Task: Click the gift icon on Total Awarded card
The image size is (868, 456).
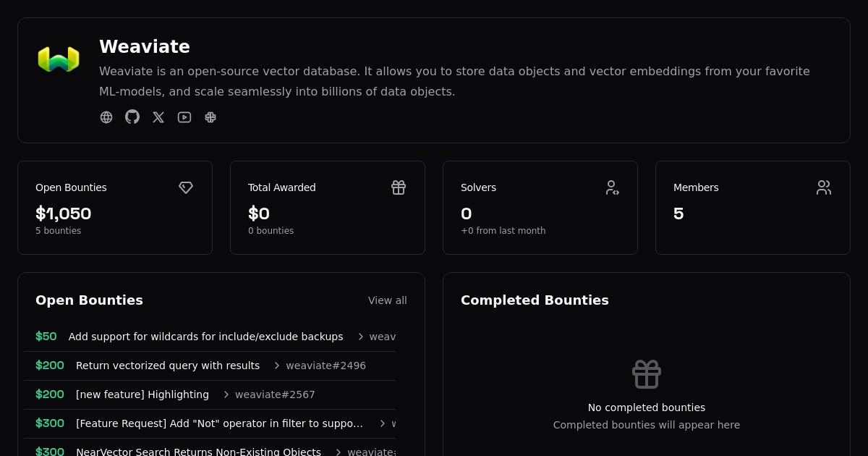Action: (399, 187)
